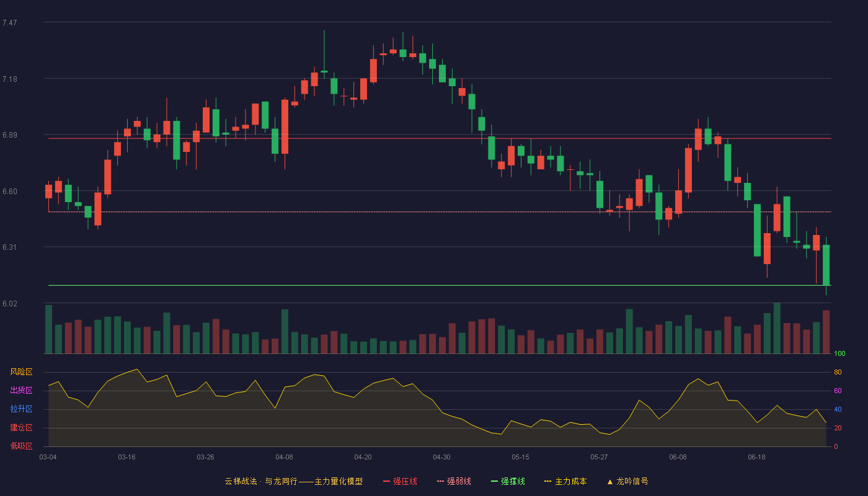Viewport: 868px width, 496px height.
Task: Click the green 强撑线 support line on chart
Action: point(440,285)
